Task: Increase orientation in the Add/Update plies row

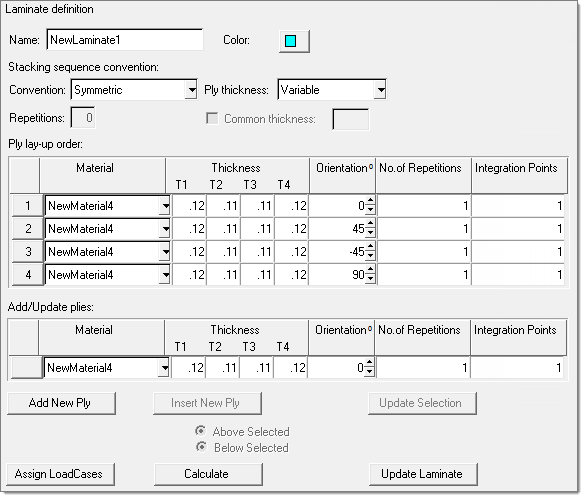Action: point(369,363)
